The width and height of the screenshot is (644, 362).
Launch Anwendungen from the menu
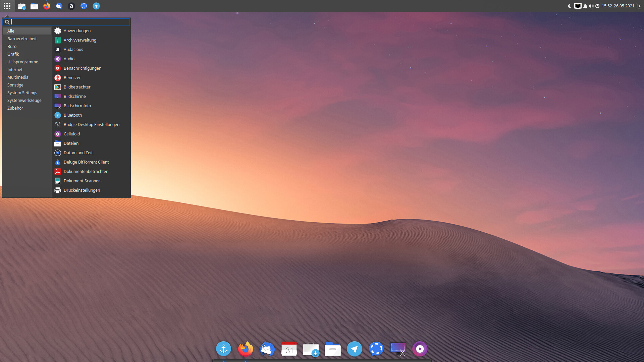click(91, 31)
